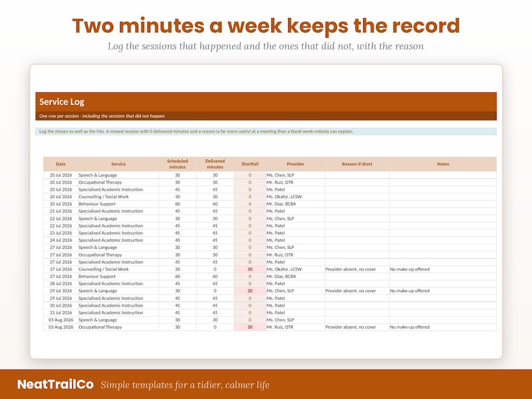Image resolution: width=532 pixels, height=399 pixels.
Task: Select 'No make-up offered' in the 27 Jul Counselling row
Action: (409, 269)
